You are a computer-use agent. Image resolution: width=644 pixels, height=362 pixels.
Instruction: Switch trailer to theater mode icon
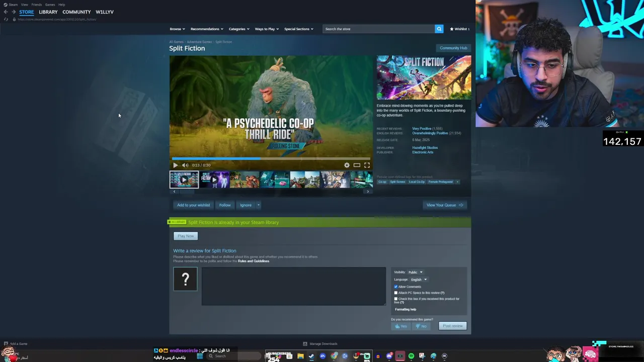357,165
